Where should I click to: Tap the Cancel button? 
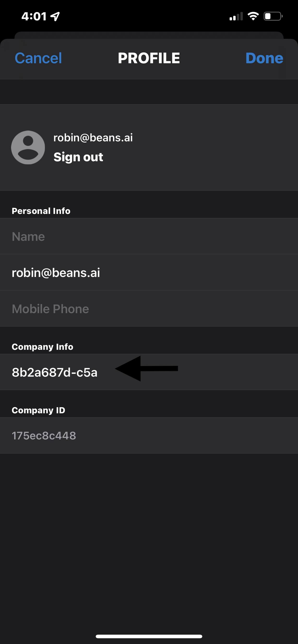click(x=38, y=58)
